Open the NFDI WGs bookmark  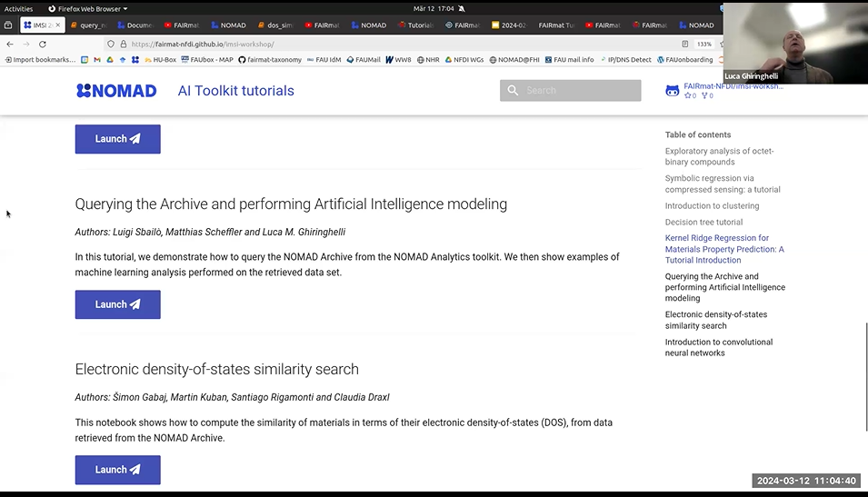[x=464, y=60]
